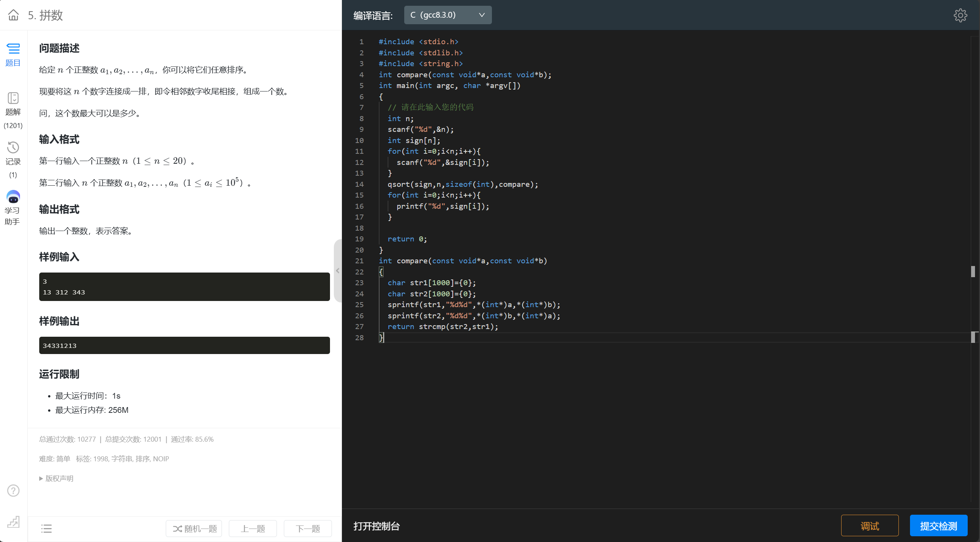Screen dimensions: 980x542
Task: Open the 题目 problem tab icon
Action: (x=13, y=49)
